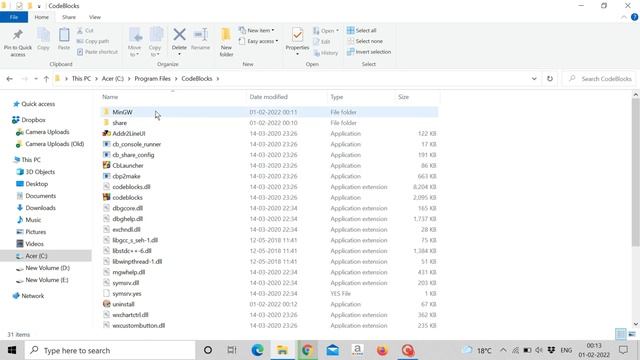The width and height of the screenshot is (640, 360).
Task: Click Invert selection in ribbon
Action: pyautogui.click(x=369, y=52)
